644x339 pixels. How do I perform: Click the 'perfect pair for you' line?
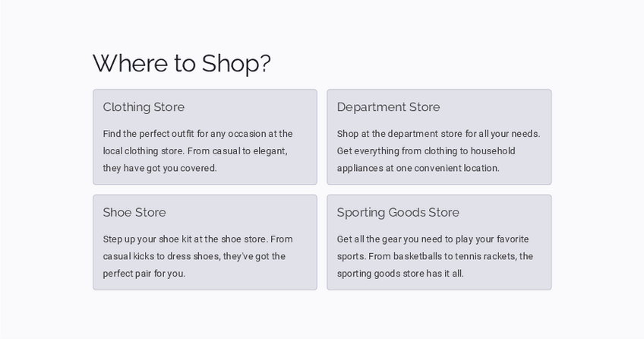[144, 274]
